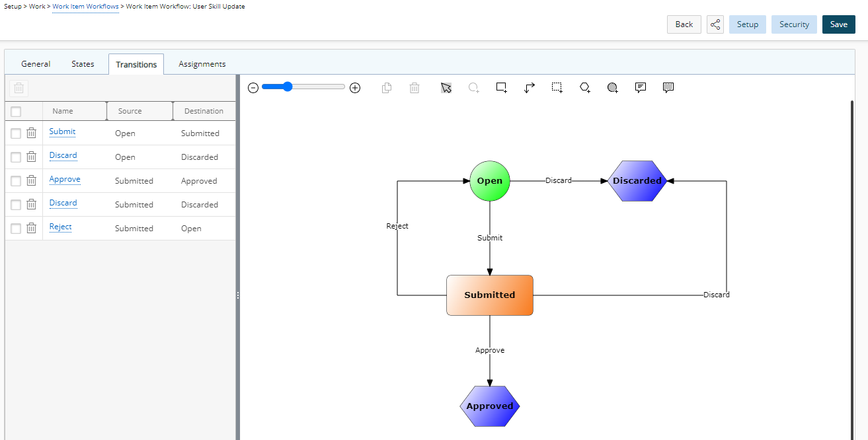Click the Setup button
This screenshot has width=868, height=440.
click(748, 24)
